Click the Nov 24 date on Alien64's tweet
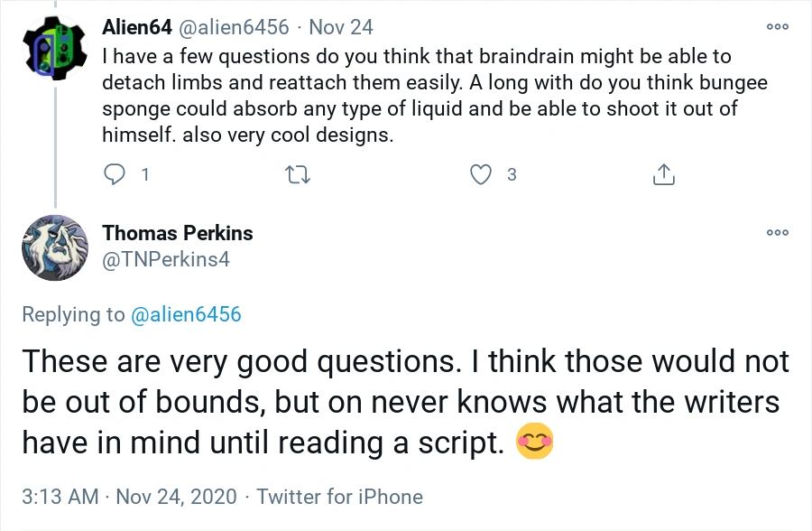This screenshot has height=531, width=812. coord(341,27)
